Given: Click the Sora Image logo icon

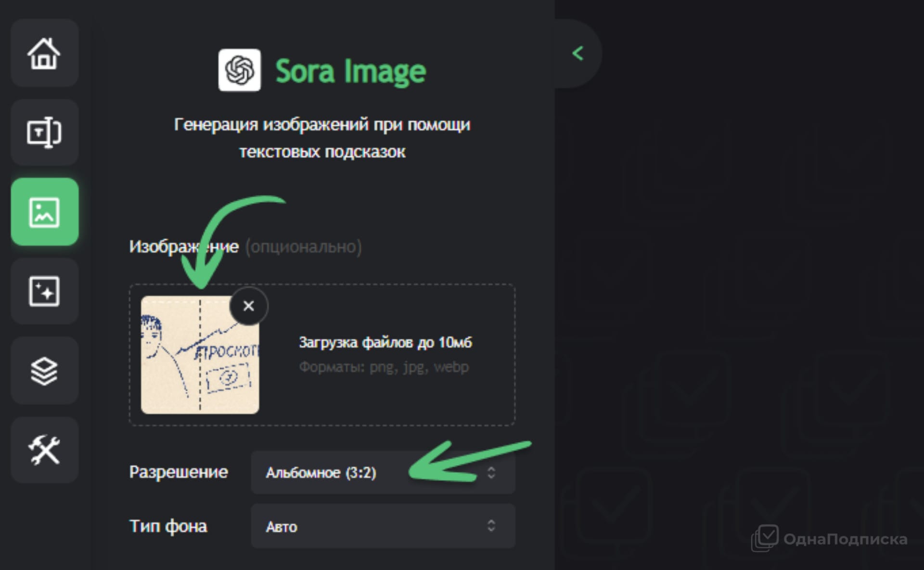Looking at the screenshot, I should 239,70.
